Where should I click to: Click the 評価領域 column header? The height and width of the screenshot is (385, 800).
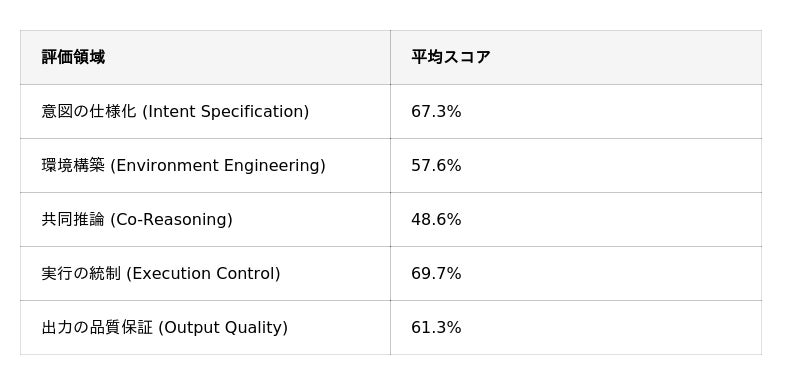tap(205, 57)
